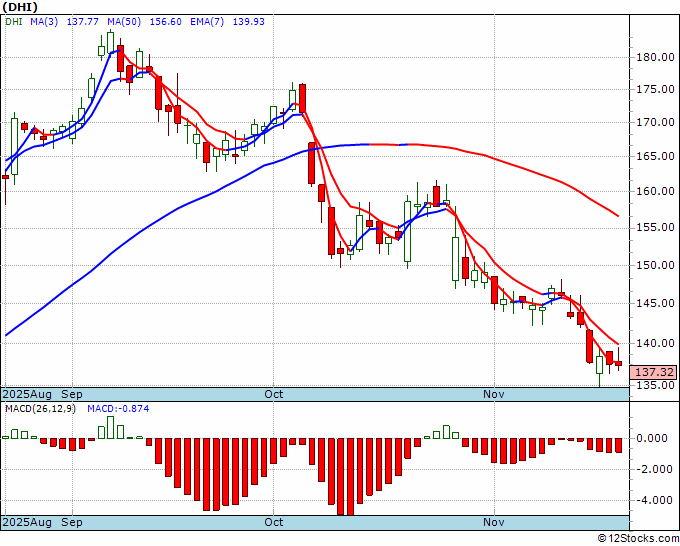680x546 pixels.
Task: Click the 155.00 price axis label
Action: pos(655,227)
